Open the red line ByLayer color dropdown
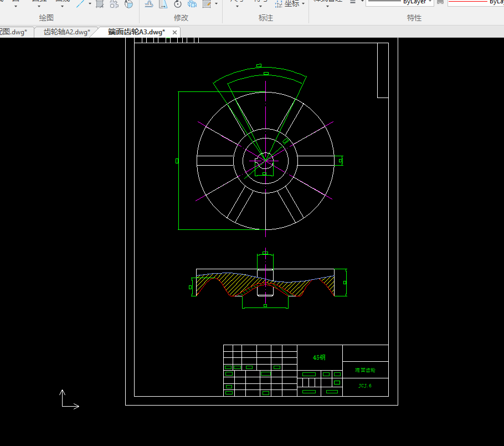The width and height of the screenshot is (504, 446). 475,3
